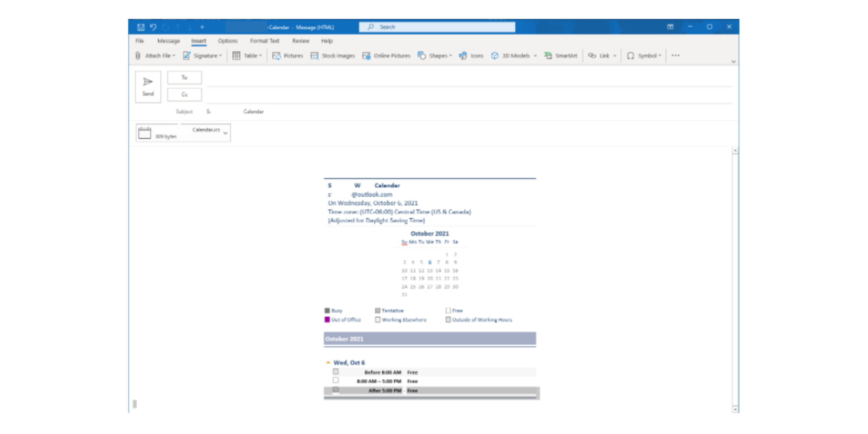Expand the Calendar.ics attachment dropdown
Image resolution: width=868 pixels, height=434 pixels.
click(x=225, y=133)
